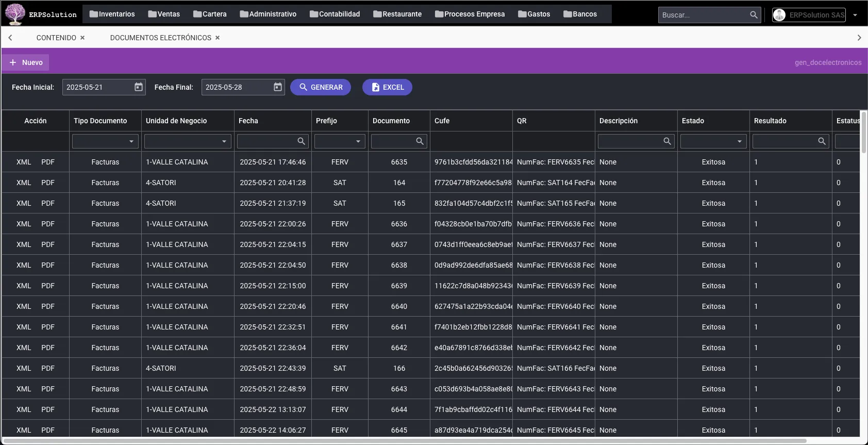
Task: Click cell 'NumFac: FERV6639 Fec'
Action: [554, 286]
